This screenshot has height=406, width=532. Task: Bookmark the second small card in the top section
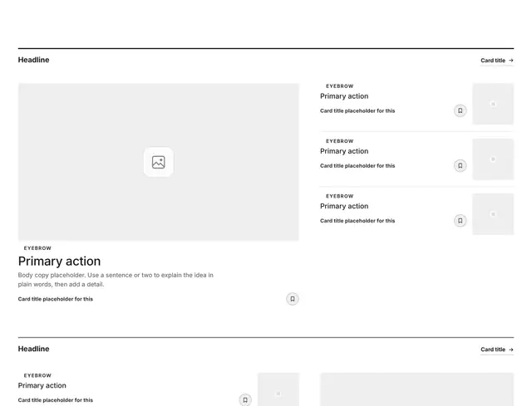[460, 166]
